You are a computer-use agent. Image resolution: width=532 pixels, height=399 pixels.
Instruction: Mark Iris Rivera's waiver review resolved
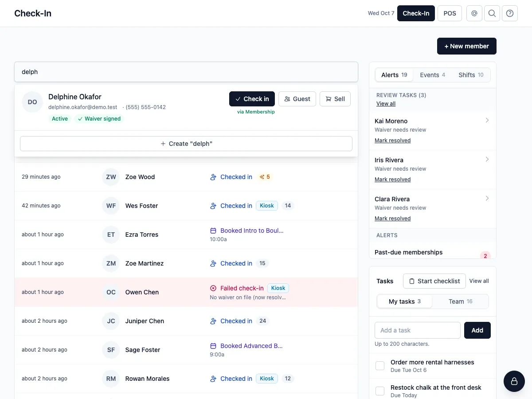(x=393, y=180)
